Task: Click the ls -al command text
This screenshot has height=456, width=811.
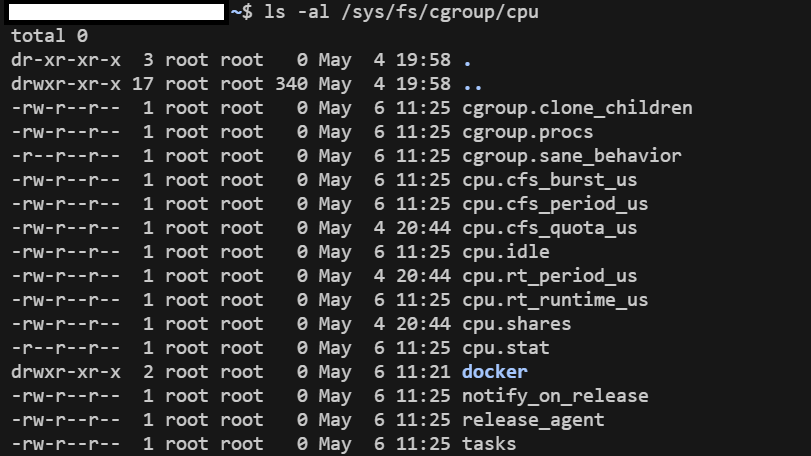Action: [x=296, y=12]
